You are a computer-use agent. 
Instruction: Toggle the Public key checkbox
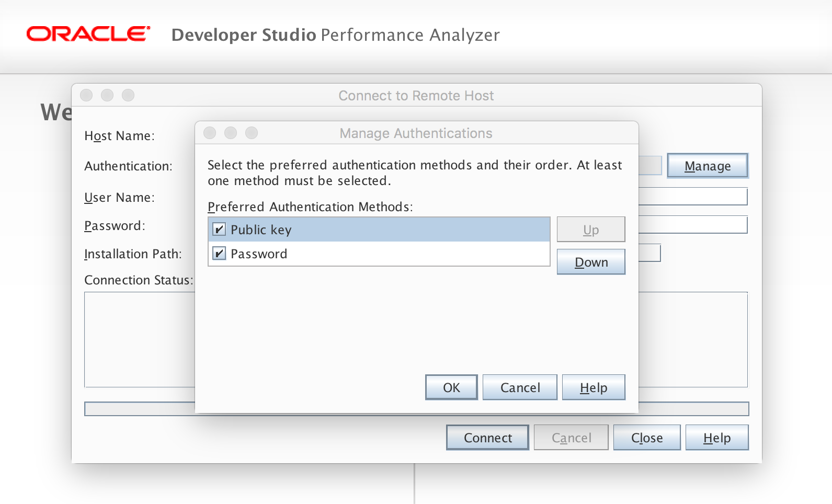pyautogui.click(x=219, y=230)
